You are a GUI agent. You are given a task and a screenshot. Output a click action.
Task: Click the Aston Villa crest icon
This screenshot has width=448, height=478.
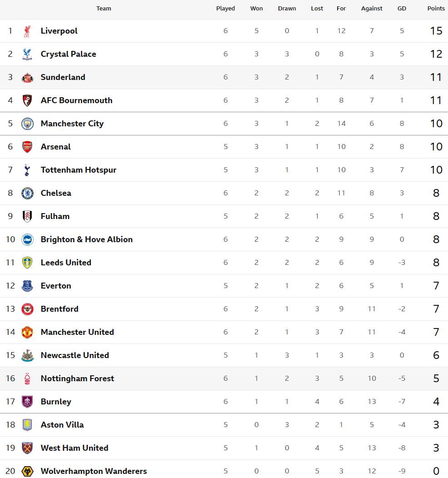point(27,425)
